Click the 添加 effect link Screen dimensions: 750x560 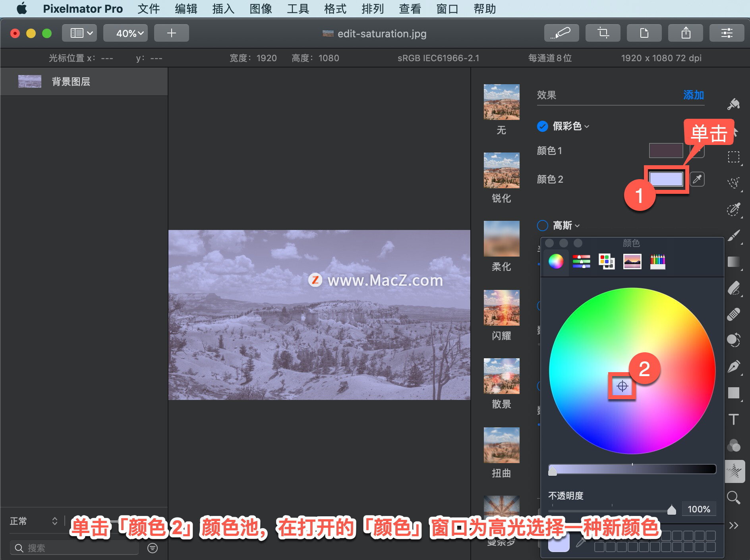pos(694,95)
